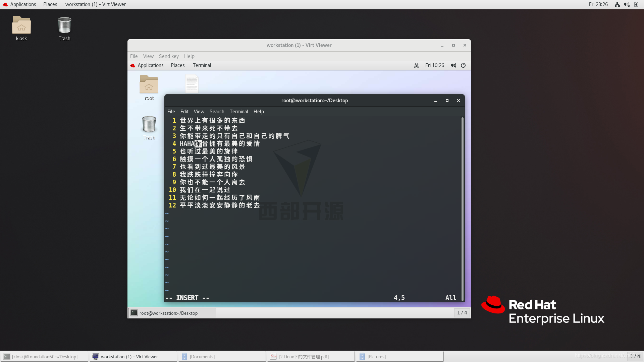Expand Places menu in inner desktop bar
This screenshot has height=362, width=644.
click(x=177, y=65)
